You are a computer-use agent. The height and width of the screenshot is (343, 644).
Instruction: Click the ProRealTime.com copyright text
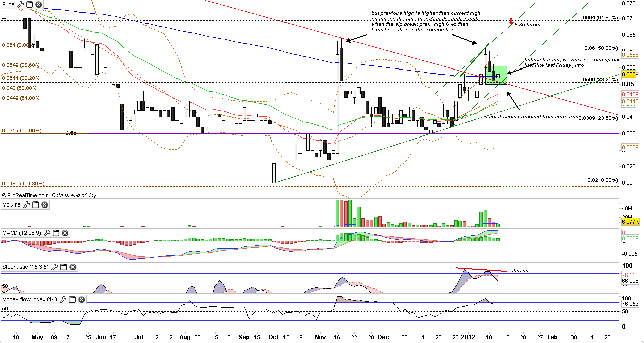click(26, 195)
